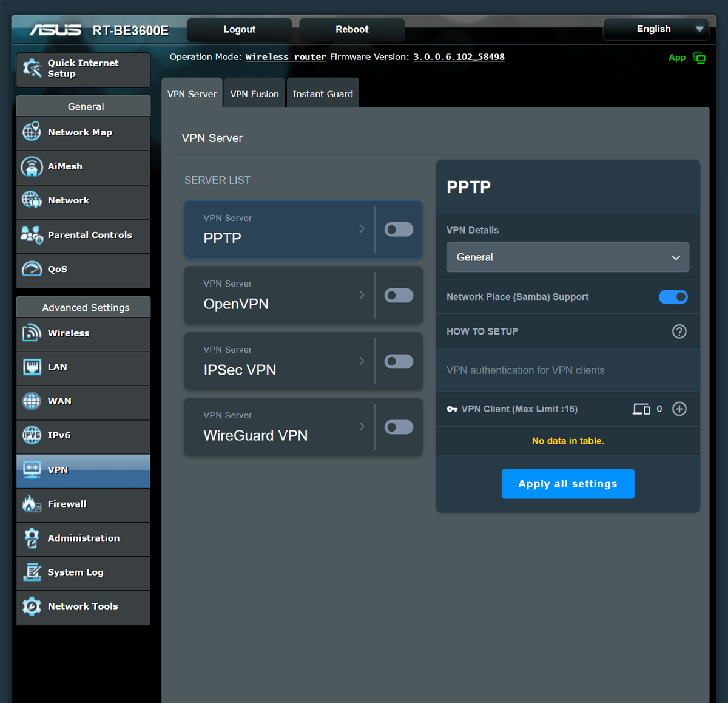Click the LAN monitor icon

point(32,367)
